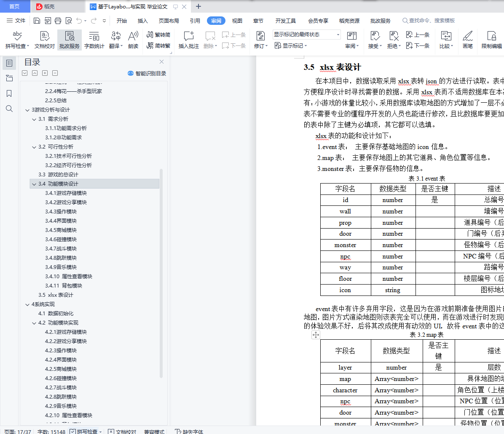Open the 批改服务 ribbon button
Image resolution: width=504 pixels, height=434 pixels.
70,40
